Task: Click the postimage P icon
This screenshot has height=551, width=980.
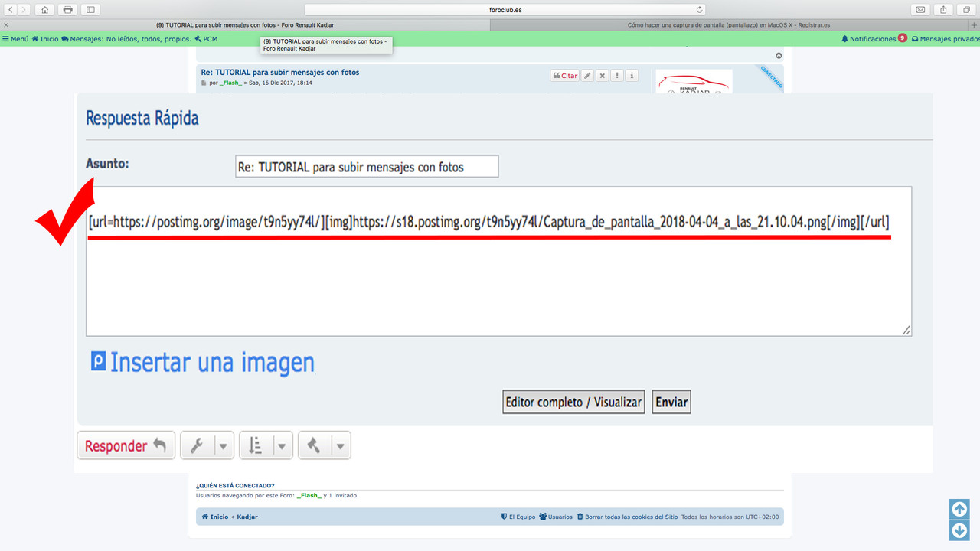Action: tap(98, 361)
